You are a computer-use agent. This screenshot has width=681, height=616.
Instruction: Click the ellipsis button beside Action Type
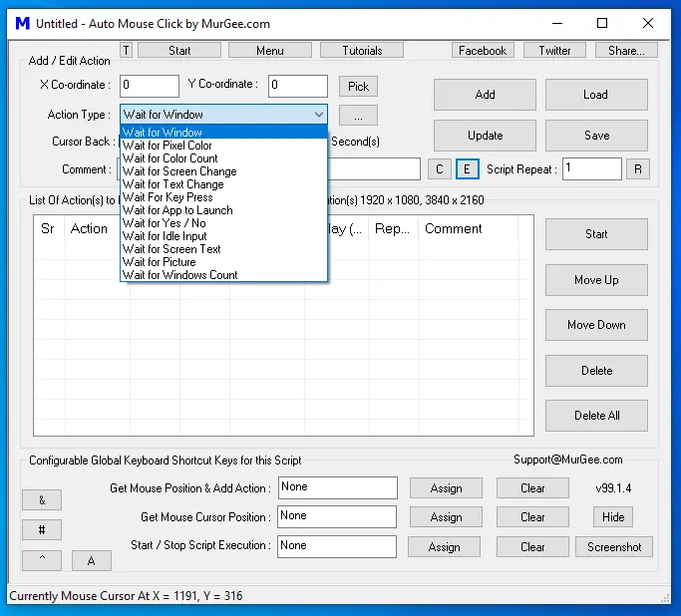tap(358, 116)
